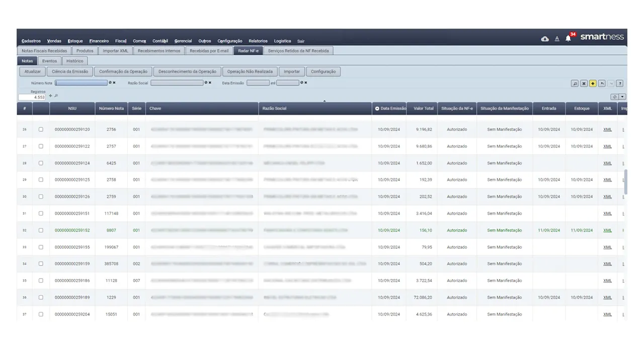This screenshot has width=644, height=362.
Task: Switch to Recebidas por E-mail tab
Action: click(209, 51)
